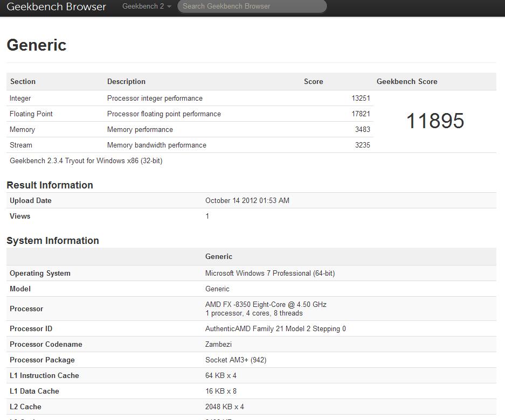The height and width of the screenshot is (420, 505).
Task: Click the overall score 11895
Action: tap(435, 121)
